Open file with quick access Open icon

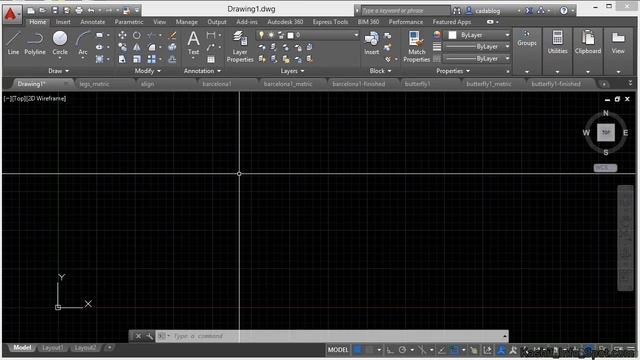[x=42, y=10]
